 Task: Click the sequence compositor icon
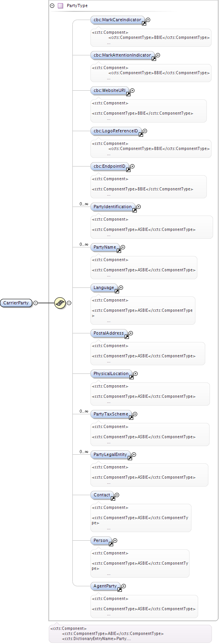(x=60, y=303)
